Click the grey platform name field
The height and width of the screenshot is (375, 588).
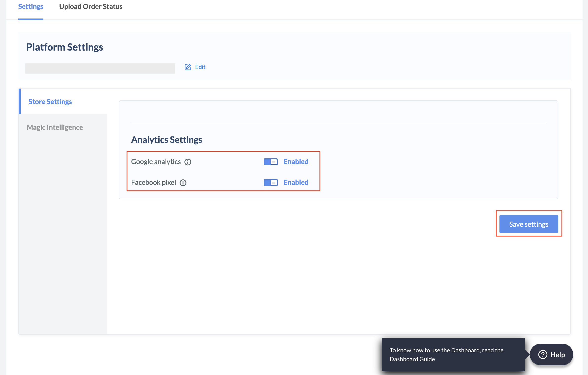100,68
